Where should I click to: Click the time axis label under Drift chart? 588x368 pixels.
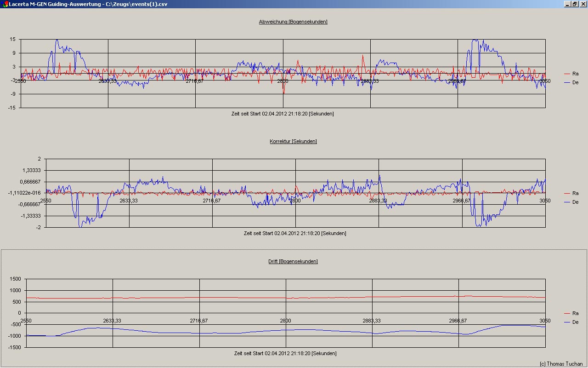(x=285, y=353)
